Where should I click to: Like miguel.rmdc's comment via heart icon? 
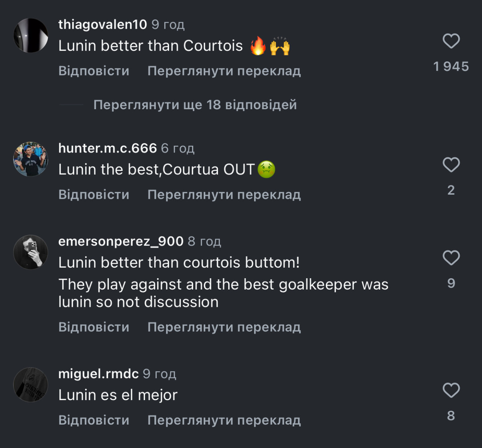point(451,390)
